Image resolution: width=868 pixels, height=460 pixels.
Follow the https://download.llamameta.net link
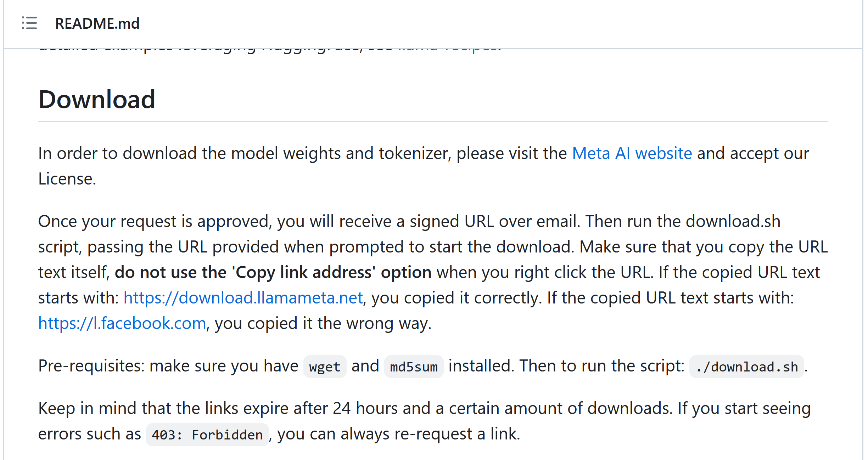click(243, 298)
